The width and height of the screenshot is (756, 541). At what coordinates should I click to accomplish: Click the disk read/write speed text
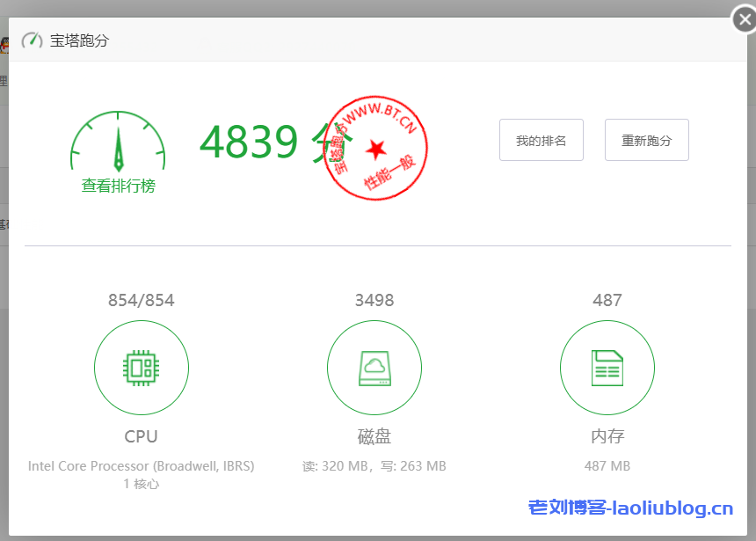tap(374, 466)
